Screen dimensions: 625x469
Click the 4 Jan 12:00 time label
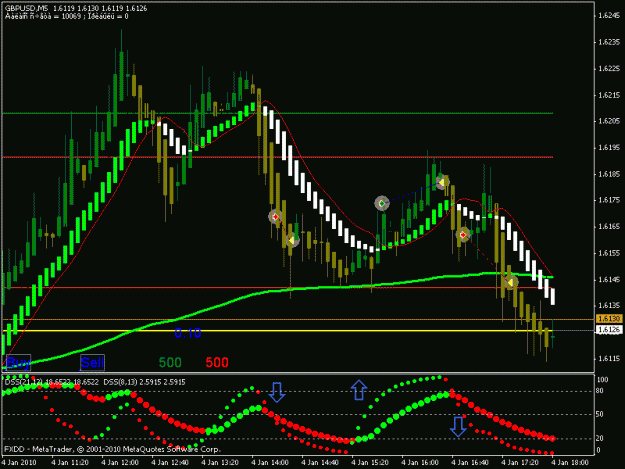pyautogui.click(x=120, y=463)
